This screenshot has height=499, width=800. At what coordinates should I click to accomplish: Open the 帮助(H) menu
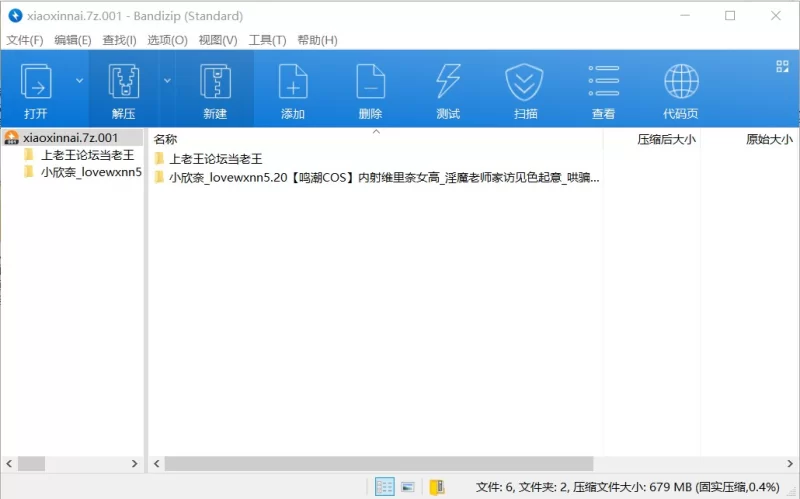317,40
